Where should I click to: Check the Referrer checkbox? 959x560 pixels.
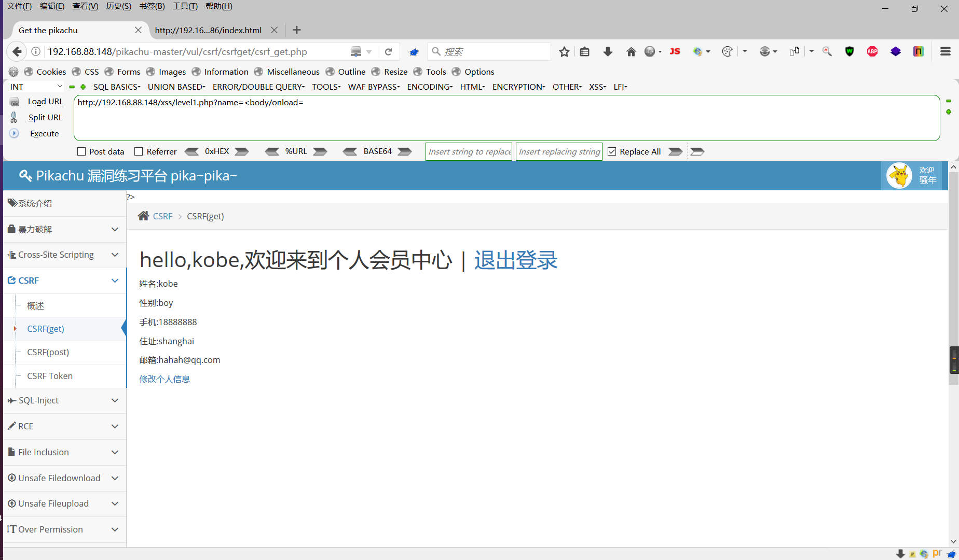pos(139,151)
